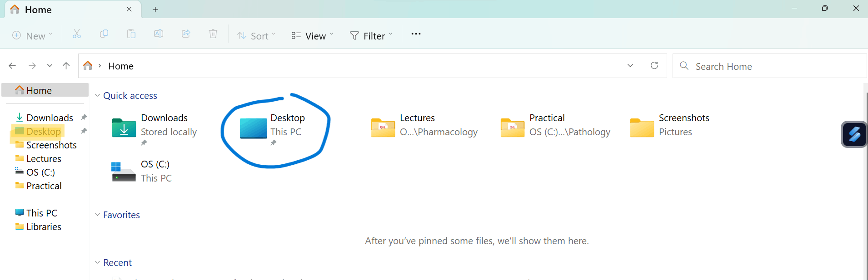Screen dimensions: 868x280
Task: Click the Paste clipboard icon
Action: click(131, 34)
